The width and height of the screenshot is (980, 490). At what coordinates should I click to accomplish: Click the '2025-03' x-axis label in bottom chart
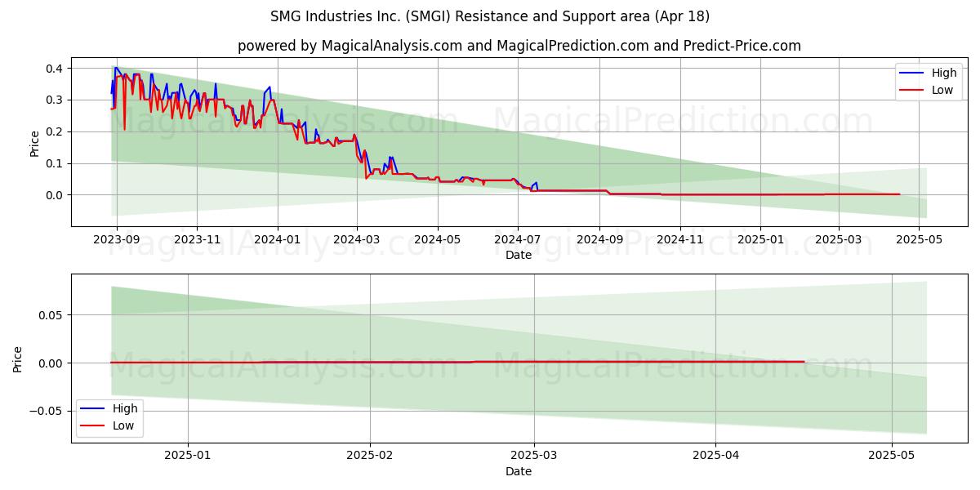(x=534, y=457)
